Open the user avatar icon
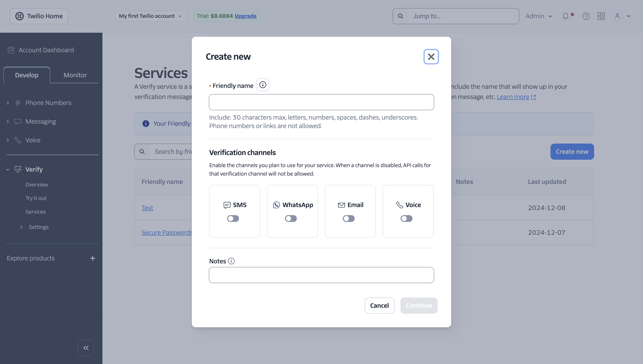This screenshot has height=364, width=643. (617, 16)
